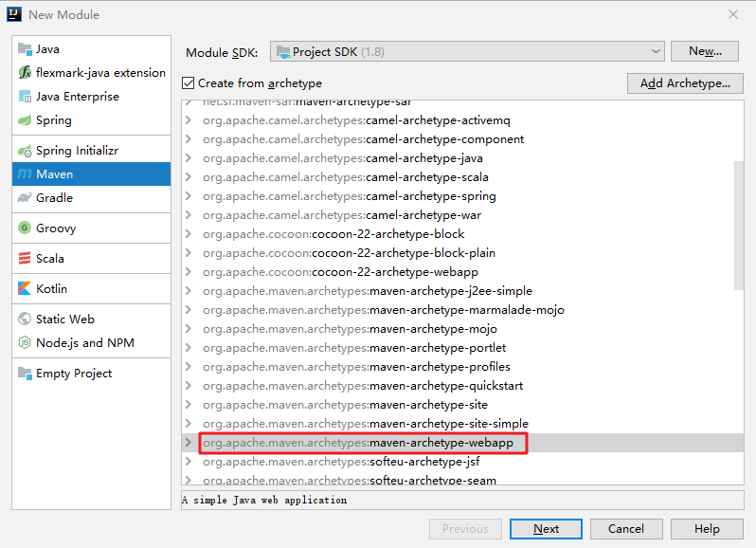Screen dimensions: 756x548
Task: Expand maven-archetype-marmalade-mojo chevron
Action: pos(189,310)
